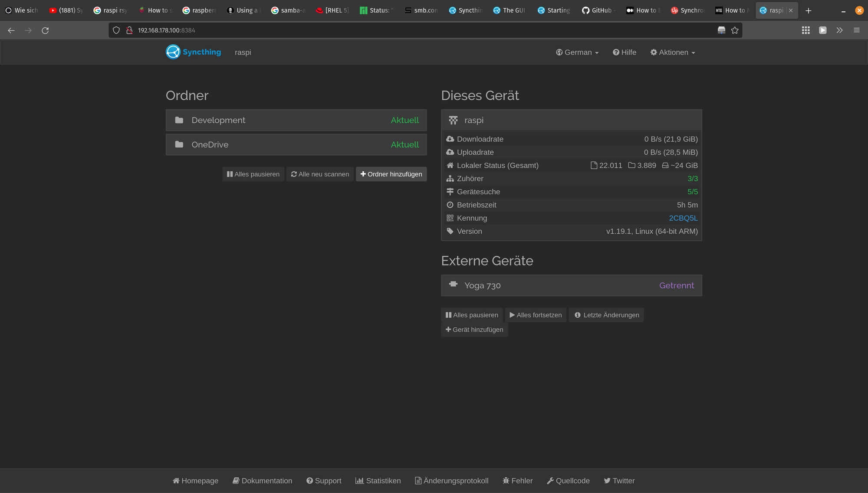Image resolution: width=868 pixels, height=493 pixels.
Task: Click the OneDrive folder icon
Action: [179, 144]
